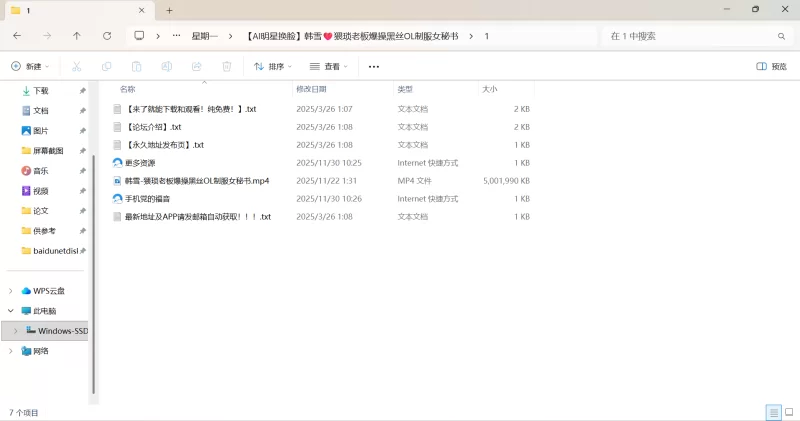This screenshot has width=800, height=421.
Task: Open a new tab with plus button
Action: pos(170,10)
